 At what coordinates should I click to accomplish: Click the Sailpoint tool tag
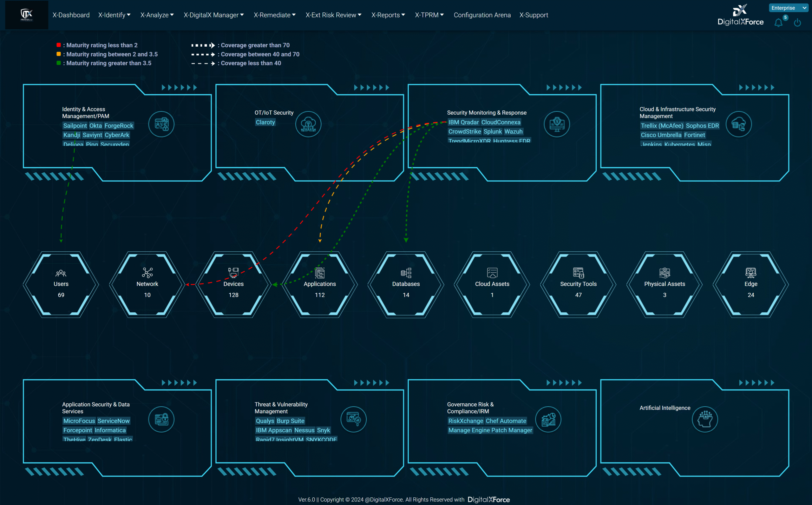[75, 126]
